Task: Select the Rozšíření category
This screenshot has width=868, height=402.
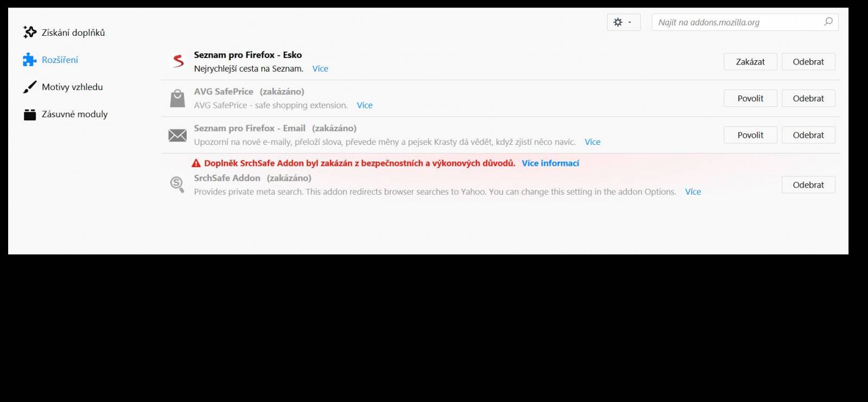Action: (50, 60)
